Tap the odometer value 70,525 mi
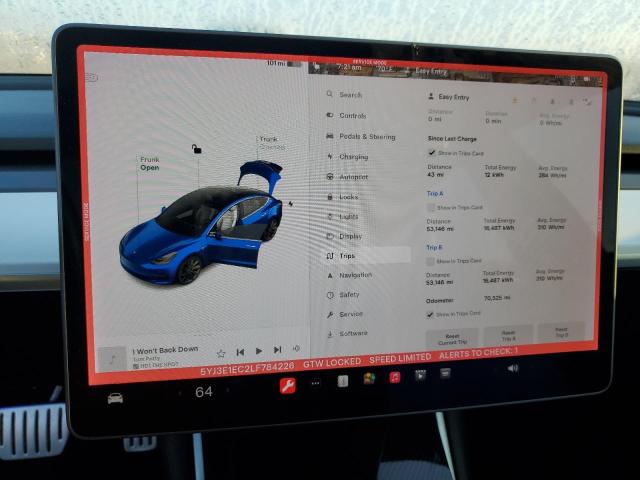This screenshot has height=480, width=640. tap(497, 298)
